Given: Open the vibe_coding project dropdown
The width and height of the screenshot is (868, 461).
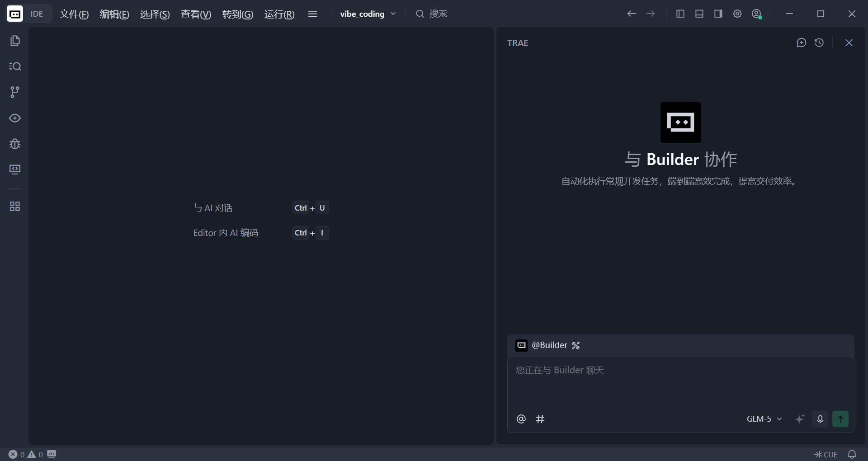Looking at the screenshot, I should coord(368,14).
